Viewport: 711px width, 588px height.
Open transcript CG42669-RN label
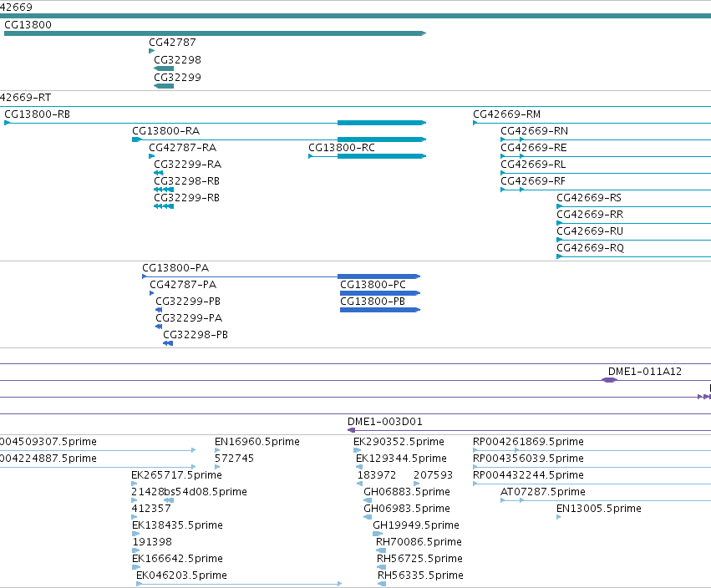pos(534,131)
